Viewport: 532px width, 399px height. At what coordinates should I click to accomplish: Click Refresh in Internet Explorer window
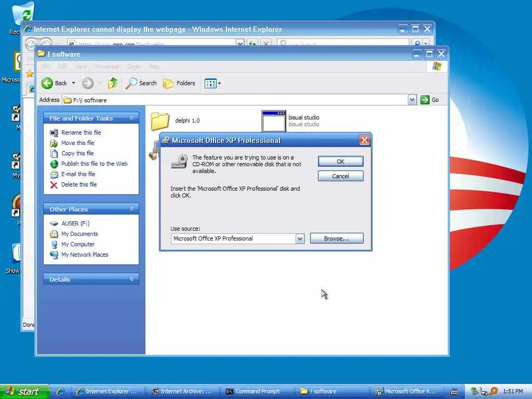252,44
